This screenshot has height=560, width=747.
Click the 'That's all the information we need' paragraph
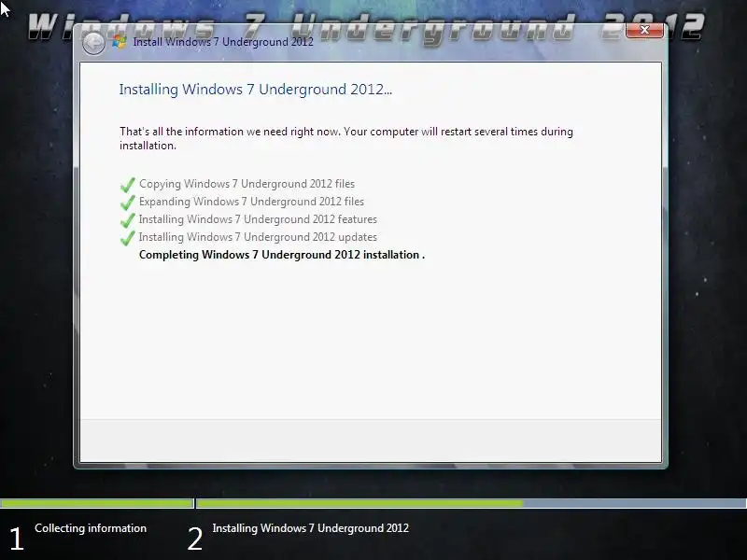[x=346, y=138]
